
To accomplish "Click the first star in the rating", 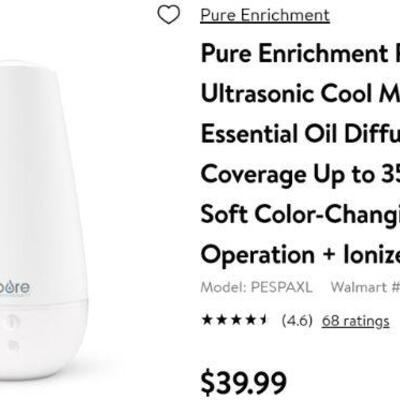I will [x=207, y=320].
